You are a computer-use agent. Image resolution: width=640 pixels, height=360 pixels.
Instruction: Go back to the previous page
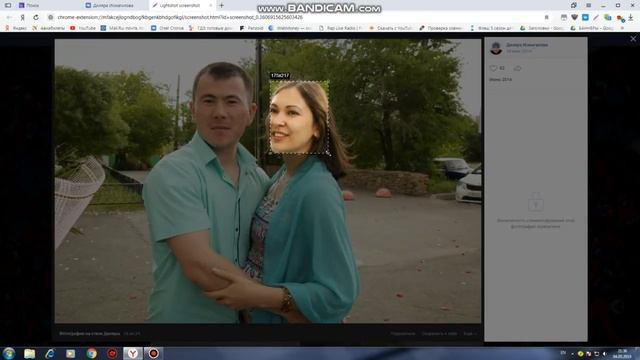point(9,18)
